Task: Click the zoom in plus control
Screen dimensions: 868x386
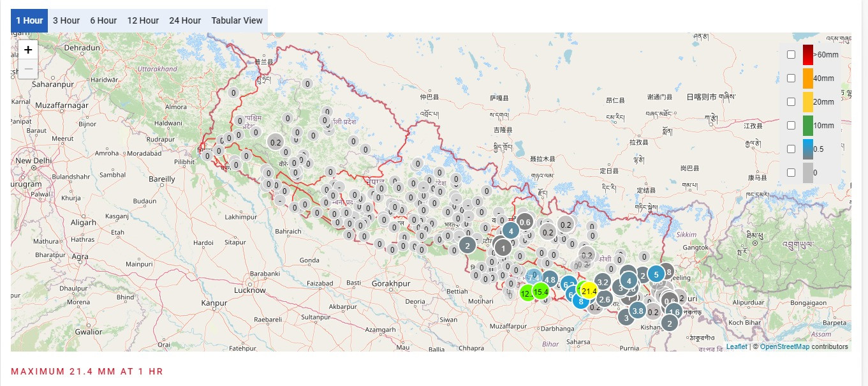Action: (x=27, y=49)
